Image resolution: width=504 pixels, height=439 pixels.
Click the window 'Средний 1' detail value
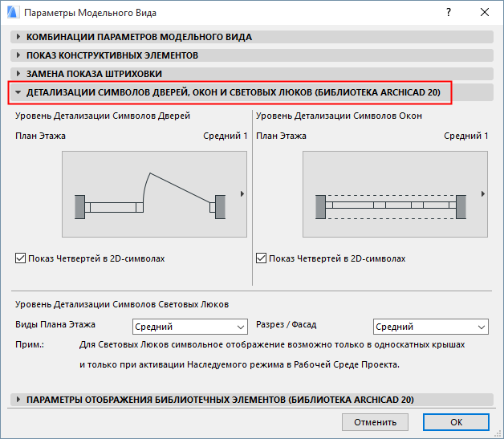pyautogui.click(x=465, y=136)
